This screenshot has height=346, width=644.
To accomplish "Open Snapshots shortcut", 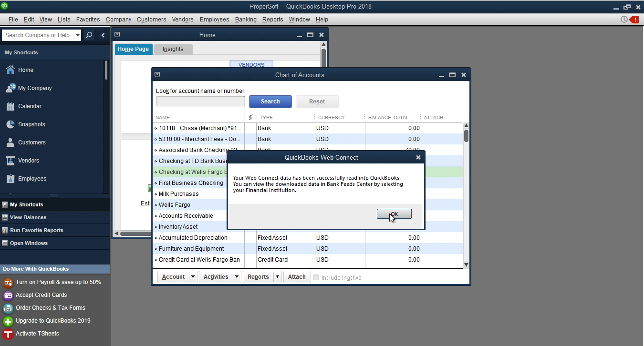I will (x=25, y=124).
